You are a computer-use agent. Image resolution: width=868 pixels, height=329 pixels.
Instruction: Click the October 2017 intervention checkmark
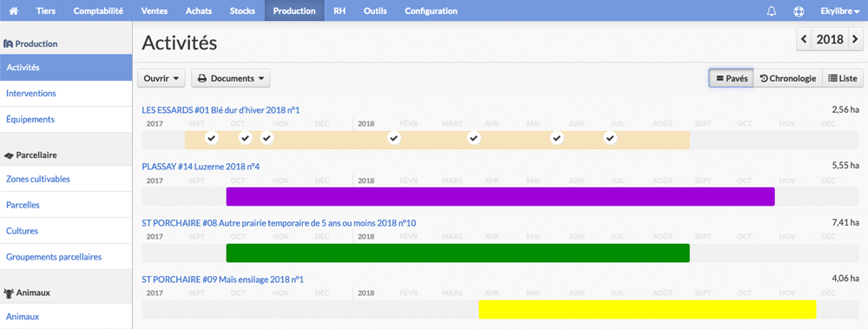(x=246, y=138)
